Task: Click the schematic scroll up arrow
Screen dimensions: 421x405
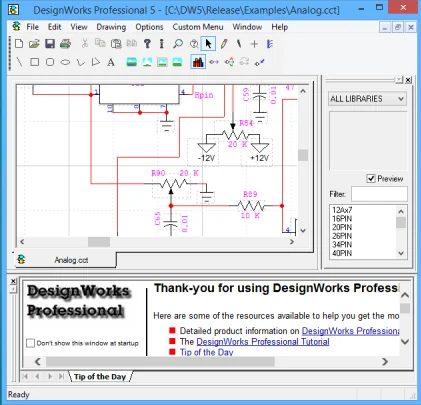Action: pos(303,91)
